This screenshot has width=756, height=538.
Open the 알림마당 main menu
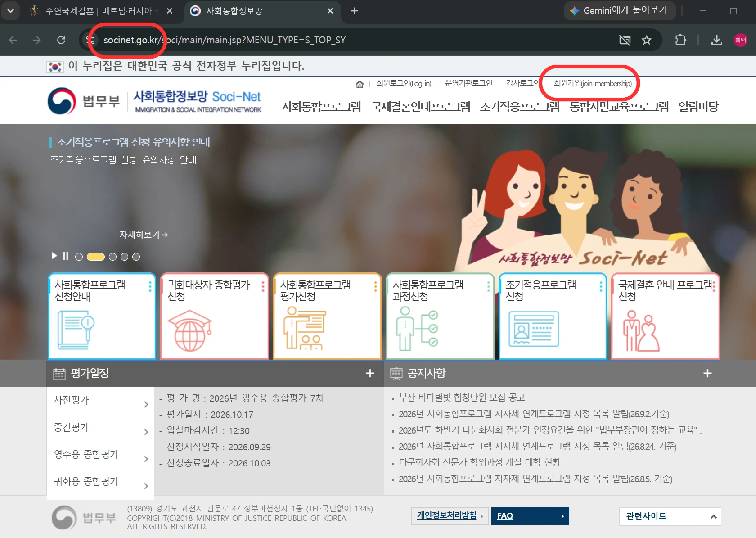698,107
